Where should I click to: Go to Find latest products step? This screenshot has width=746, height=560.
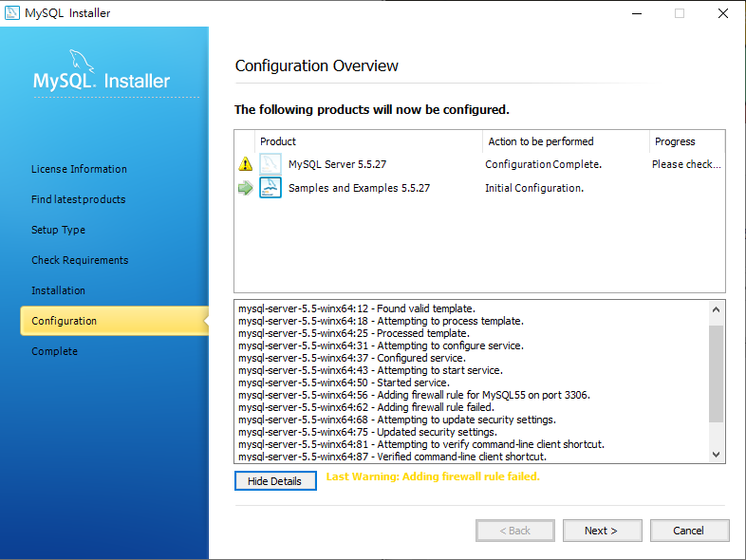[x=79, y=199]
